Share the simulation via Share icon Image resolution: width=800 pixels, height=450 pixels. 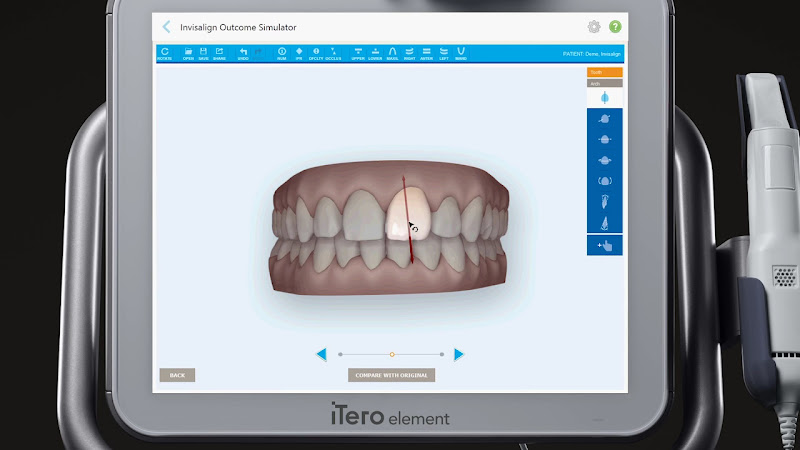[x=219, y=51]
